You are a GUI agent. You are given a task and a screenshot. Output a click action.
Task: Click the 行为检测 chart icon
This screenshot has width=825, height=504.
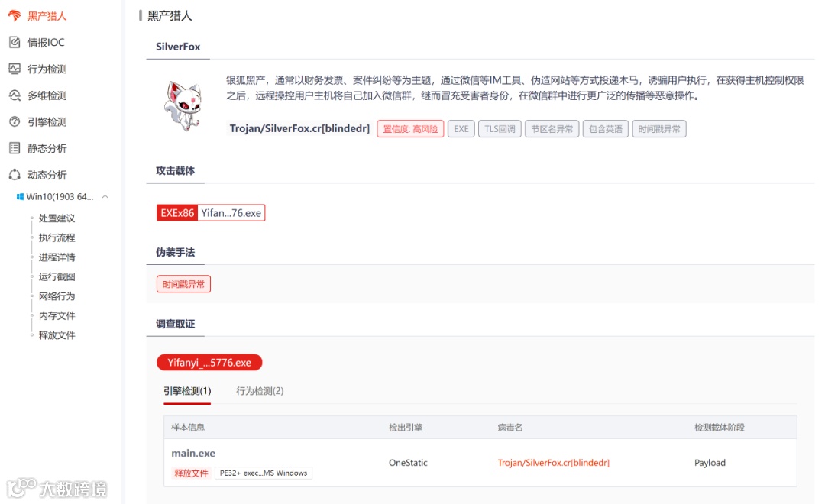pos(15,69)
